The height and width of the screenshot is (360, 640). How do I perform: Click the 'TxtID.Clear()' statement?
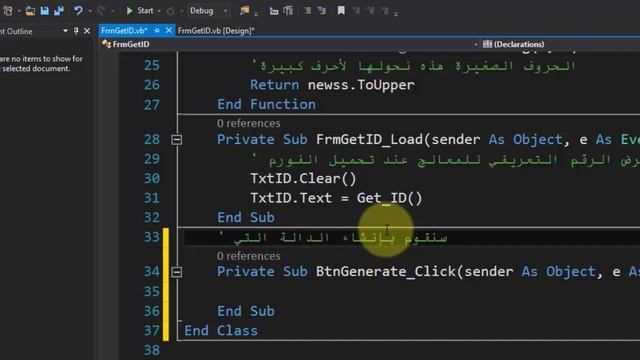coord(303,178)
